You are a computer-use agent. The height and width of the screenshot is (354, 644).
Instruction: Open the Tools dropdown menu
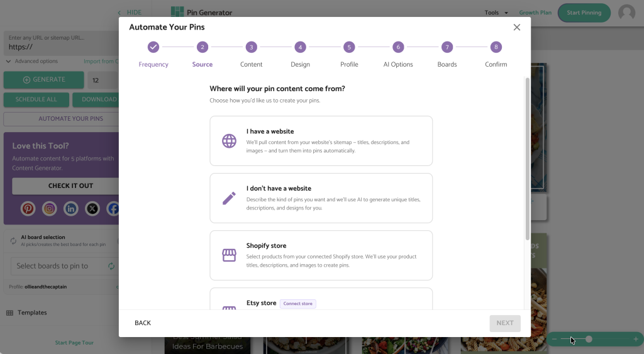tap(496, 13)
